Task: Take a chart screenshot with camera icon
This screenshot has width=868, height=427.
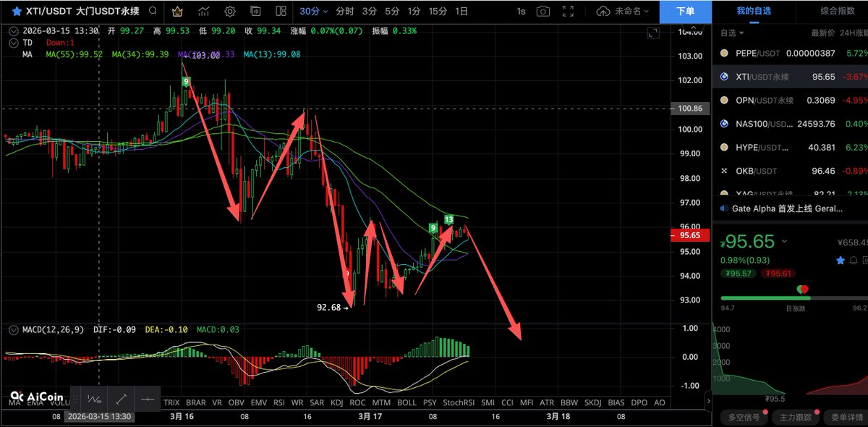Action: 543,12
